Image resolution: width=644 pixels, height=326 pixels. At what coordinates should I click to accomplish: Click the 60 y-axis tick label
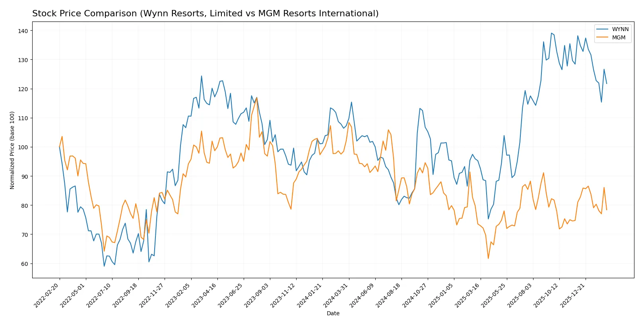25,264
